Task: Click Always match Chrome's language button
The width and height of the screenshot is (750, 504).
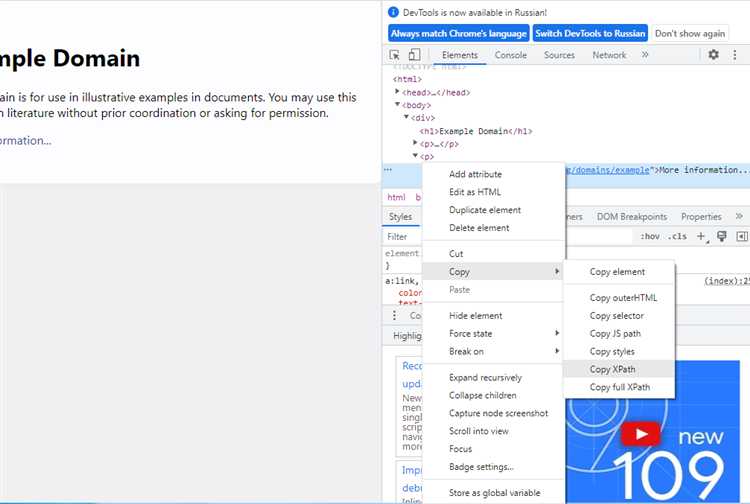Action: coord(458,33)
